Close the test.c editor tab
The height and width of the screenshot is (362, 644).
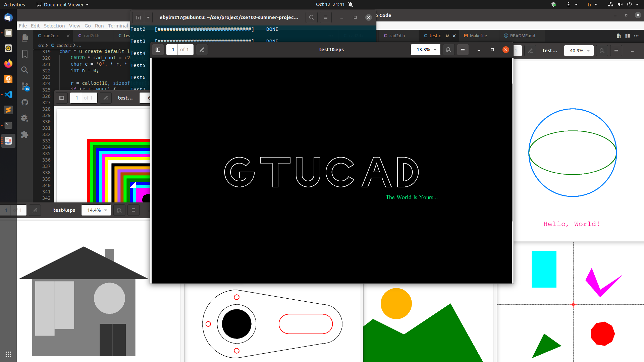pos(454,36)
